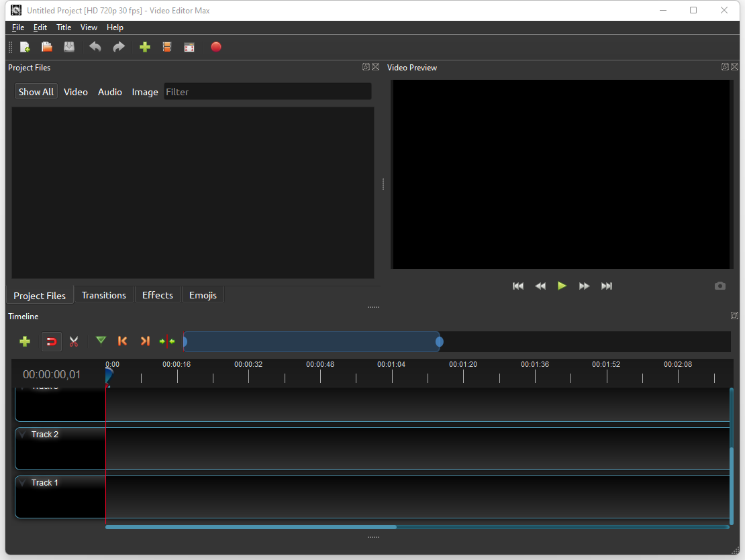
Task: Open the Title menu
Action: click(x=64, y=27)
